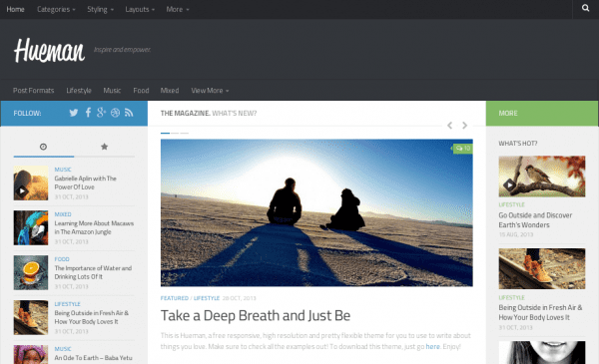Advance slider with right arrow

click(x=464, y=125)
